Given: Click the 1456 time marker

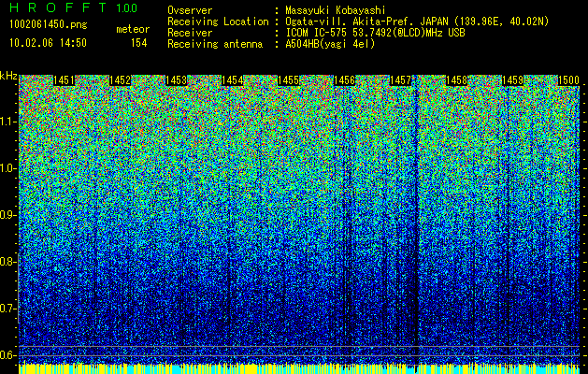Looking at the screenshot, I should 345,80.
